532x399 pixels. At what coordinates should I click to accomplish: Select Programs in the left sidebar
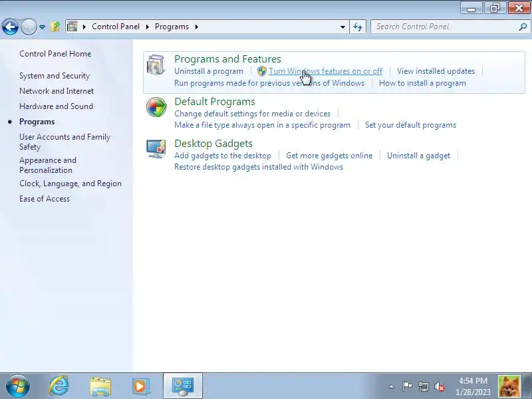point(37,122)
